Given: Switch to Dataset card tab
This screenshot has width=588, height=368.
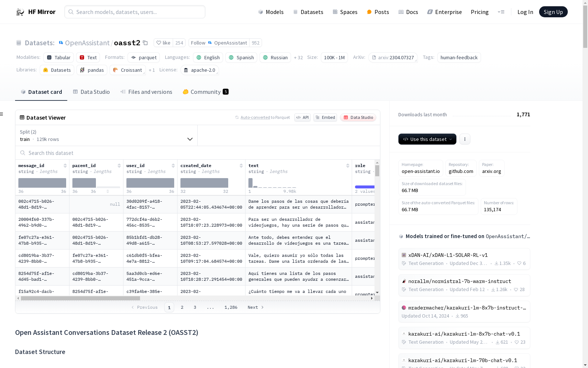Looking at the screenshot, I should point(41,92).
